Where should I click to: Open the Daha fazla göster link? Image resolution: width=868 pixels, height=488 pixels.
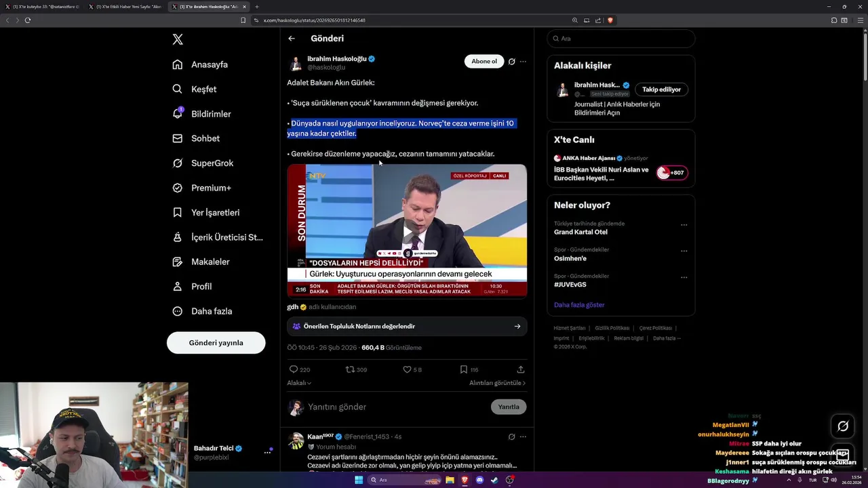[579, 305]
